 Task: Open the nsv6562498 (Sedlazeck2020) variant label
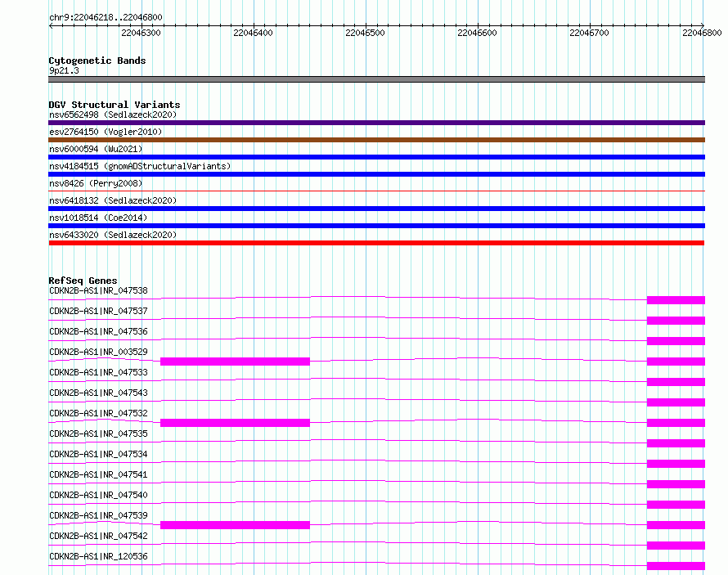point(113,115)
